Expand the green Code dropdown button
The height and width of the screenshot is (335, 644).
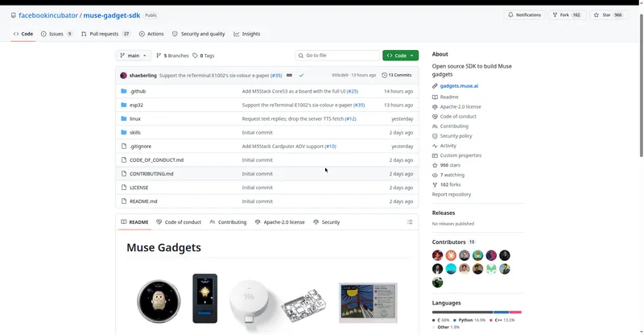[x=400, y=56]
